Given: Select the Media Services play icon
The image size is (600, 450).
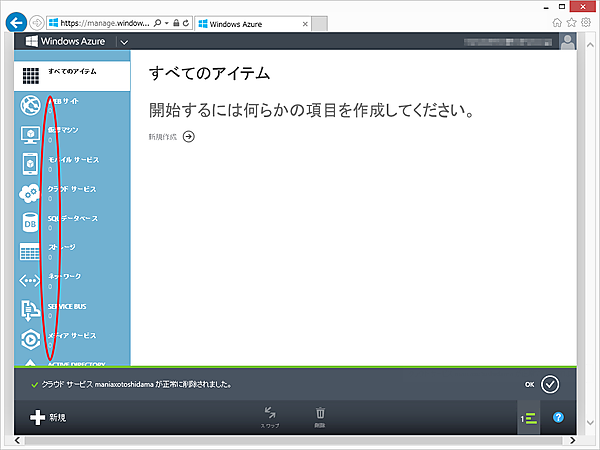Looking at the screenshot, I should pyautogui.click(x=31, y=339).
